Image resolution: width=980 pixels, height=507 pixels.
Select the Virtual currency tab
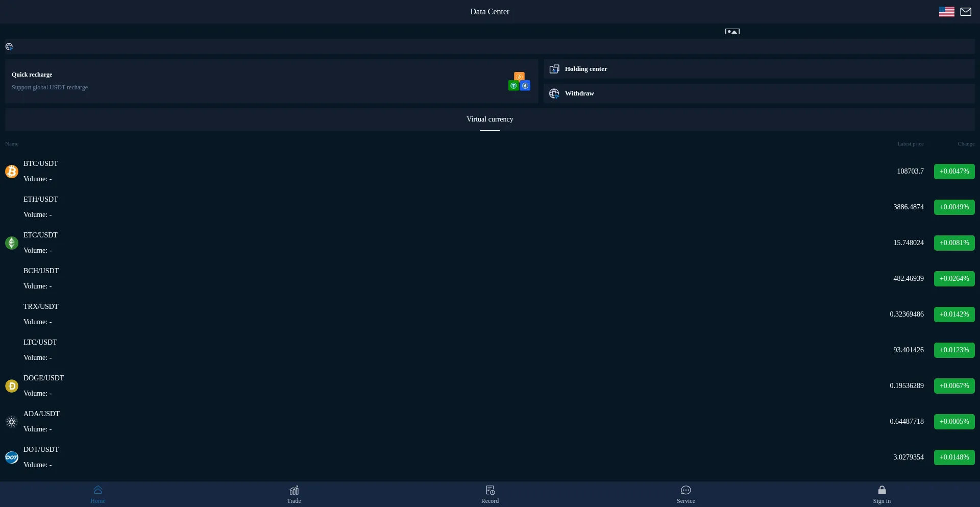click(x=490, y=119)
